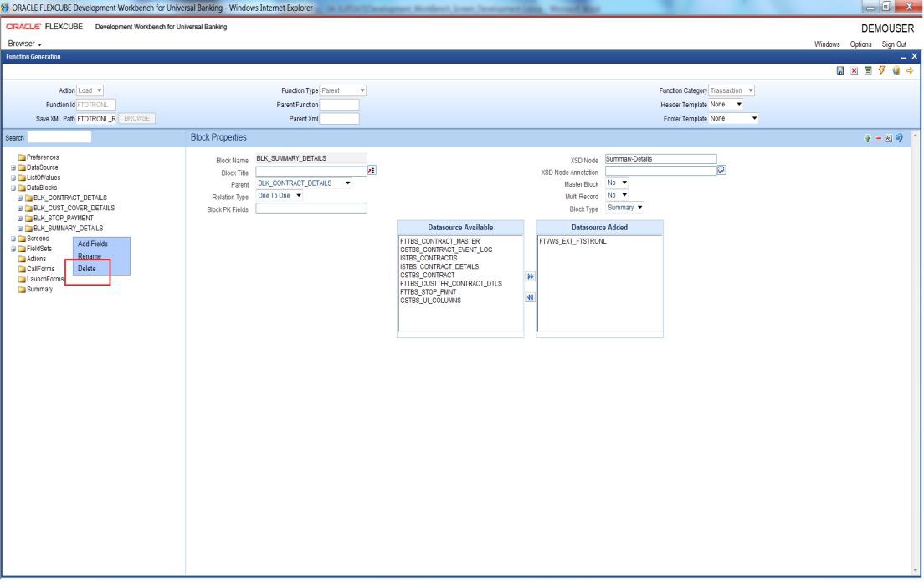Click the red minus remove icon
This screenshot has width=924, height=582.
pyautogui.click(x=878, y=138)
